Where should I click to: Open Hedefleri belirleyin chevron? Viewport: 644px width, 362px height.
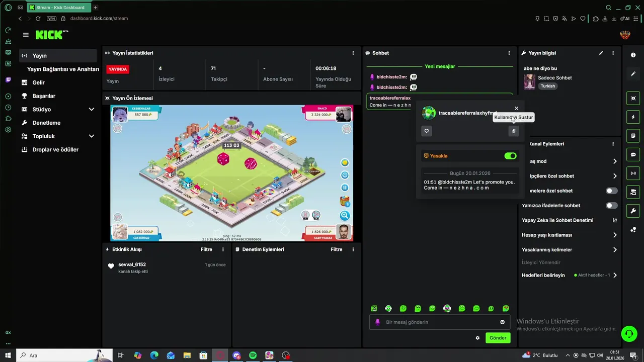[615, 275]
